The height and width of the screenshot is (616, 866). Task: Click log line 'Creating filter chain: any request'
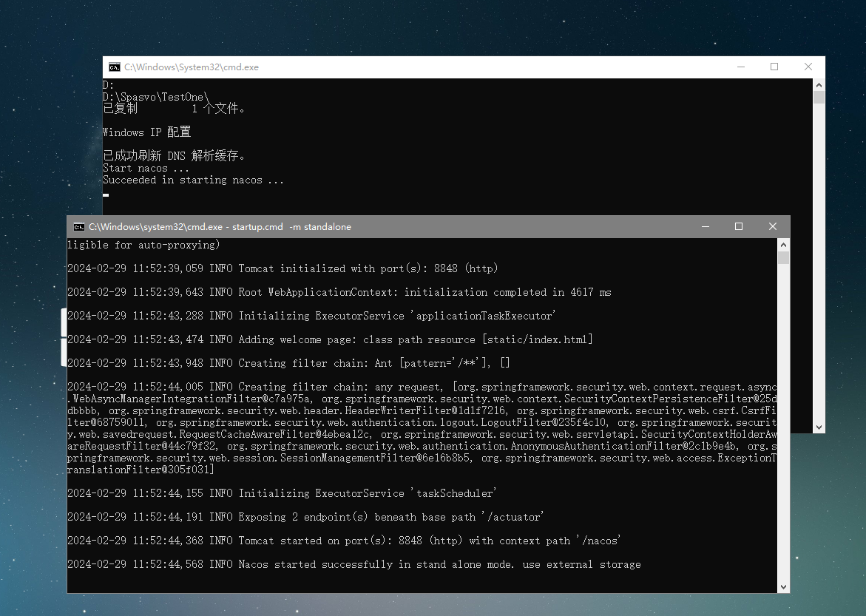coord(422,428)
